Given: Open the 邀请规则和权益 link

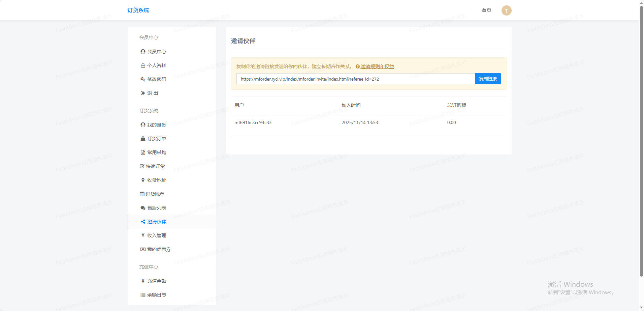Looking at the screenshot, I should [377, 66].
